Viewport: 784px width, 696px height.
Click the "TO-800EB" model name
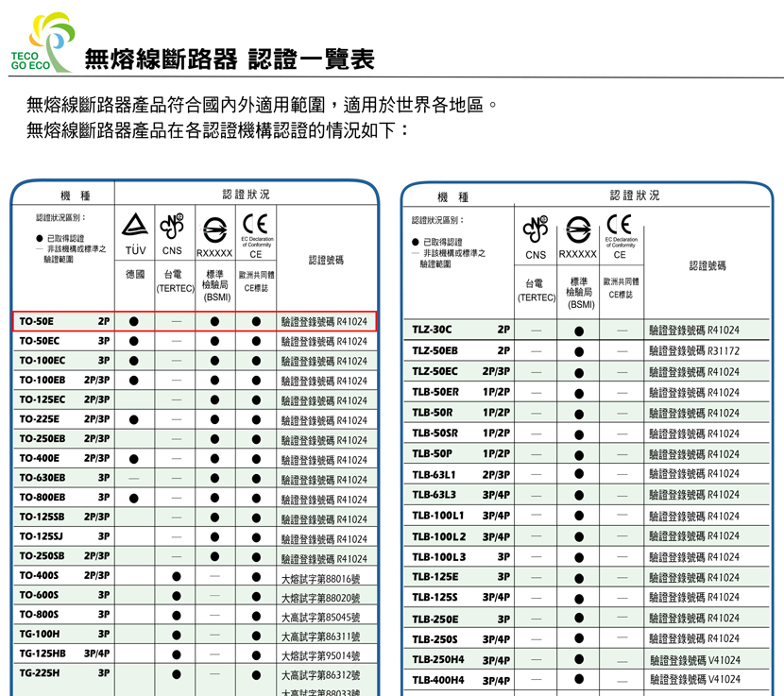[42, 497]
